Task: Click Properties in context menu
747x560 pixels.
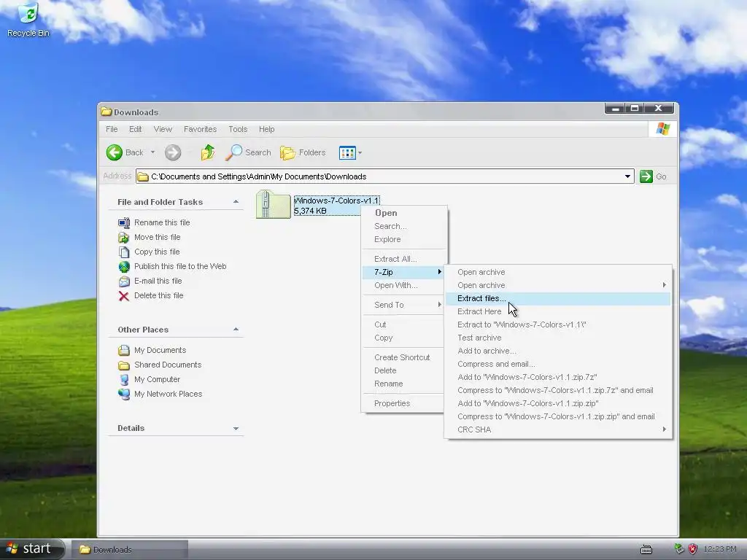Action: [404, 403]
